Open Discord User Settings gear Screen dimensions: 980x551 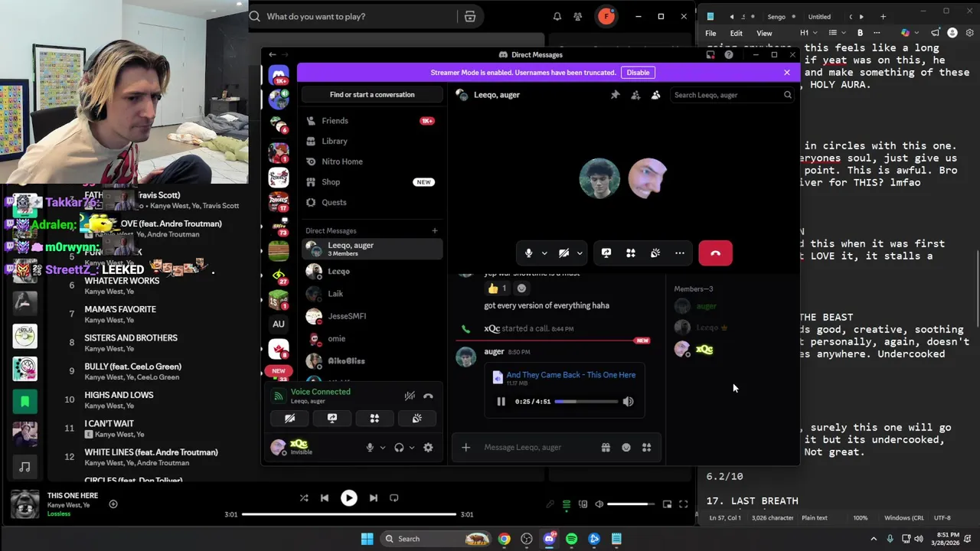tap(428, 448)
